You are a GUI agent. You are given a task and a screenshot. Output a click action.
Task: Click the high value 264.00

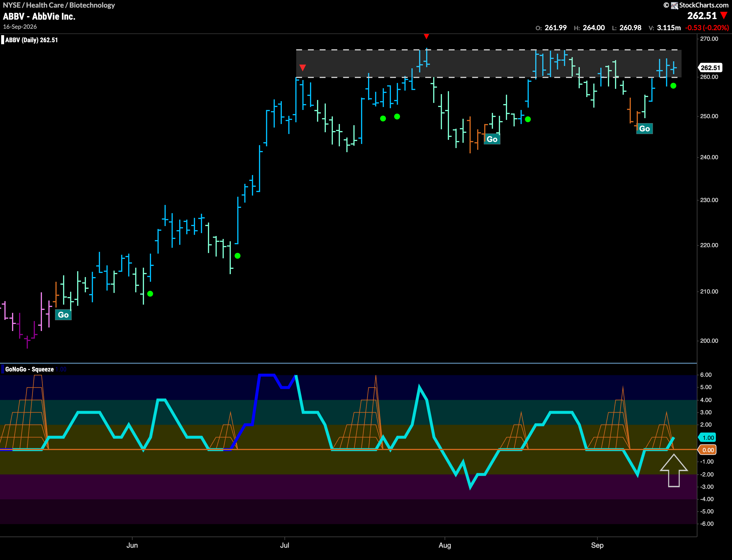pos(594,28)
